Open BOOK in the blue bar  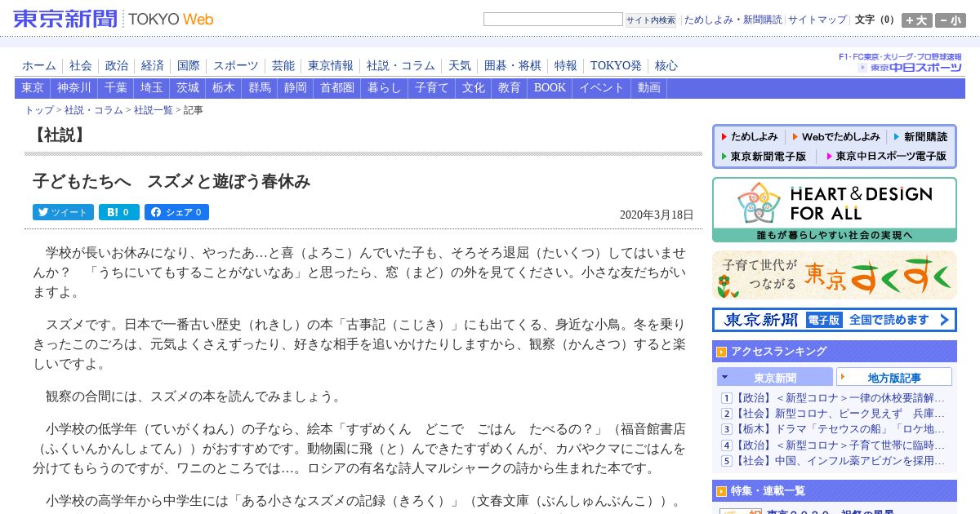coord(550,88)
